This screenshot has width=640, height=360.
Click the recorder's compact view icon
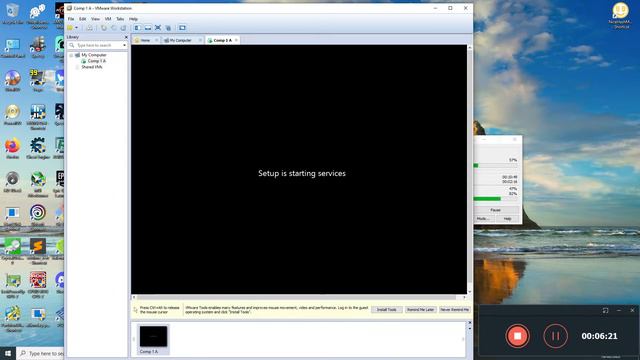[x=605, y=311]
